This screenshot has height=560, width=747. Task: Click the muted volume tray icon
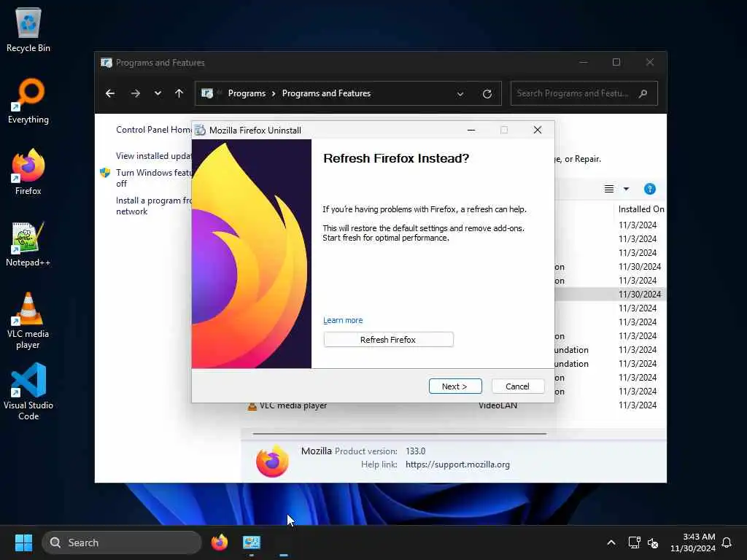[653, 542]
